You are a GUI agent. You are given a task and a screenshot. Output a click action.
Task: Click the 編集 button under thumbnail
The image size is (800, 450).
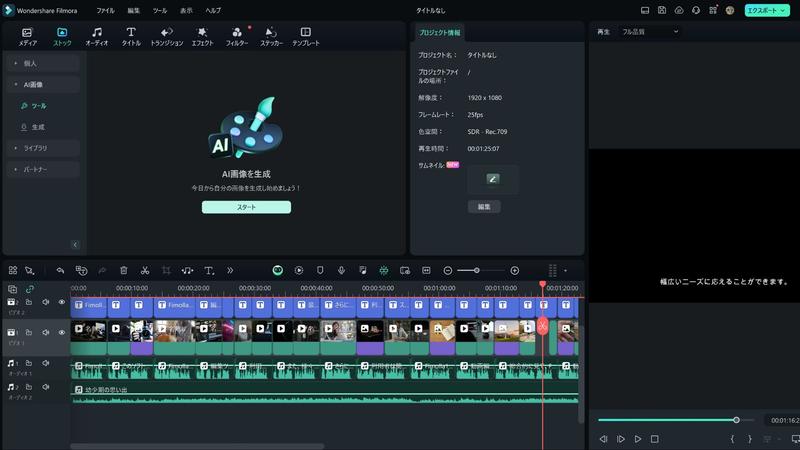pos(484,207)
